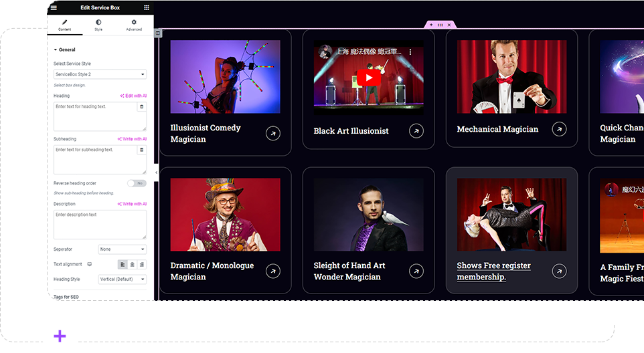Collapse the General section
Image resolution: width=644 pixels, height=353 pixels.
(x=64, y=49)
